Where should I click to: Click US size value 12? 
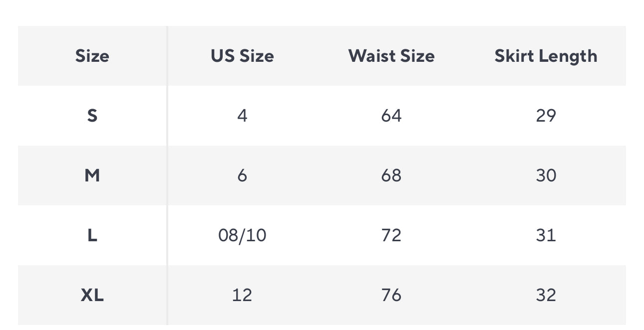point(242,295)
